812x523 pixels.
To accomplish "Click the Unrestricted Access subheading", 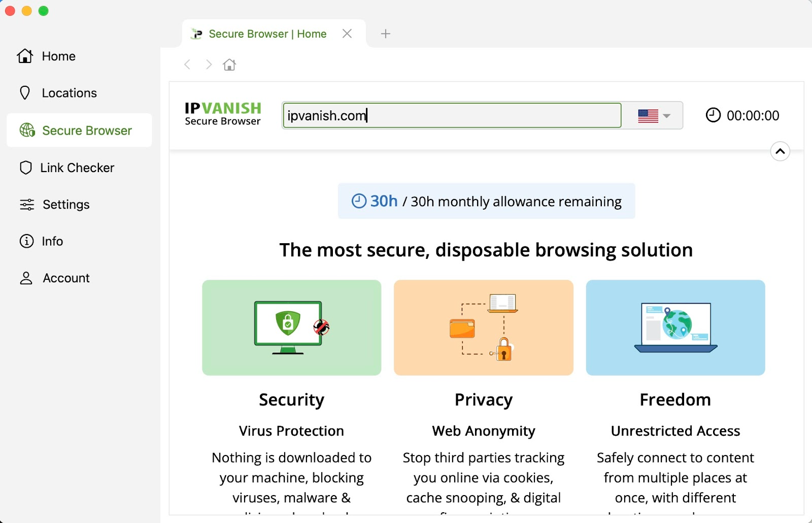I will [675, 431].
